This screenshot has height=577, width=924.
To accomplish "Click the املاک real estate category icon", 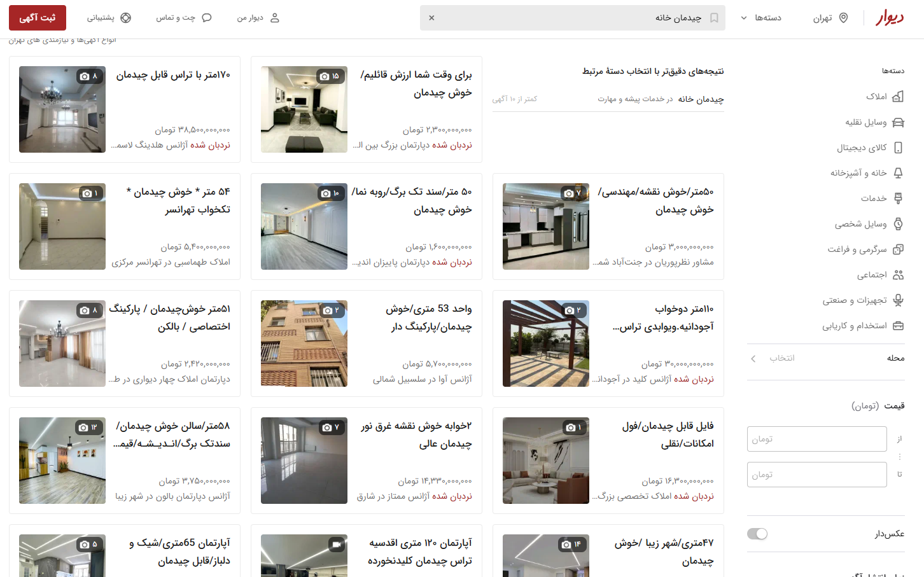I will 898,97.
